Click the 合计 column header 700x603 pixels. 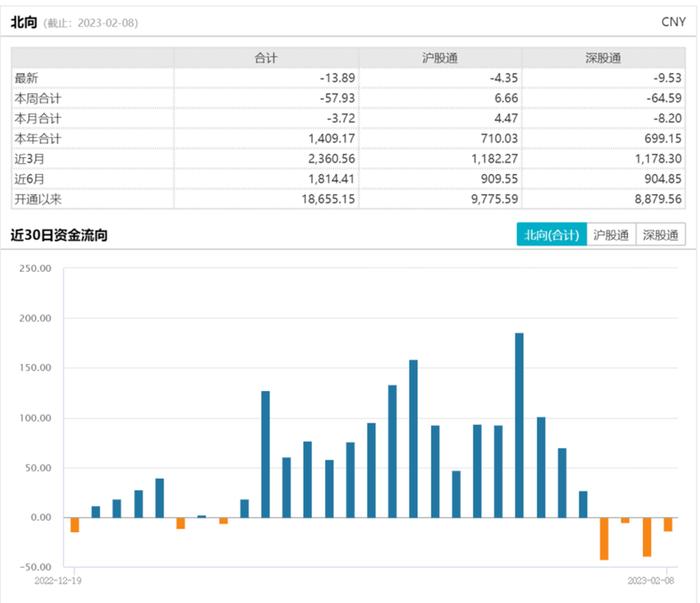(266, 58)
